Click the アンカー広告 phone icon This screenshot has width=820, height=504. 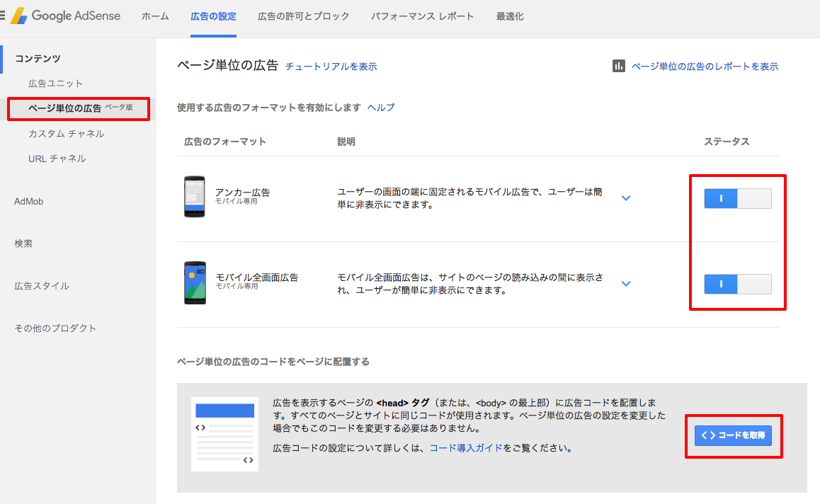(195, 197)
